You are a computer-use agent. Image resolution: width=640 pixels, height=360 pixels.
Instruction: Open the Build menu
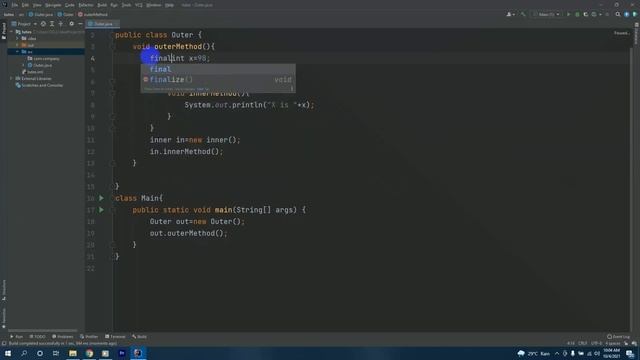(x=102, y=5)
